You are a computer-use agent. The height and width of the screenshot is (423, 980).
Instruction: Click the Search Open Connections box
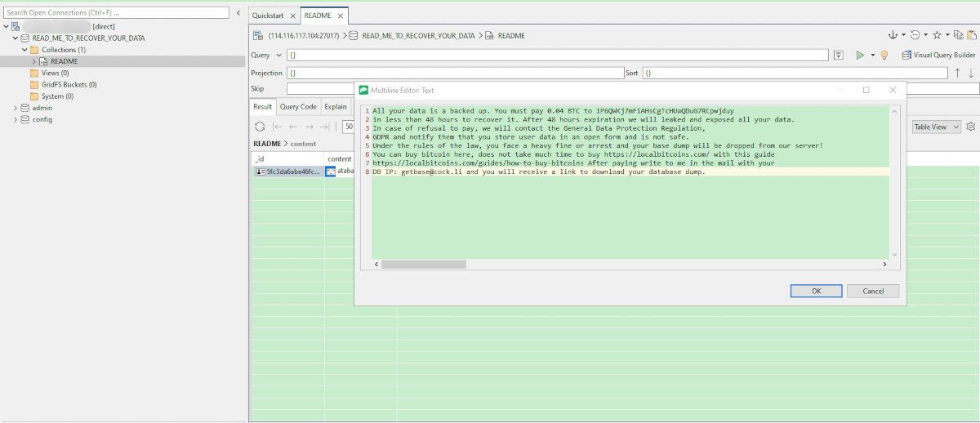pyautogui.click(x=117, y=13)
